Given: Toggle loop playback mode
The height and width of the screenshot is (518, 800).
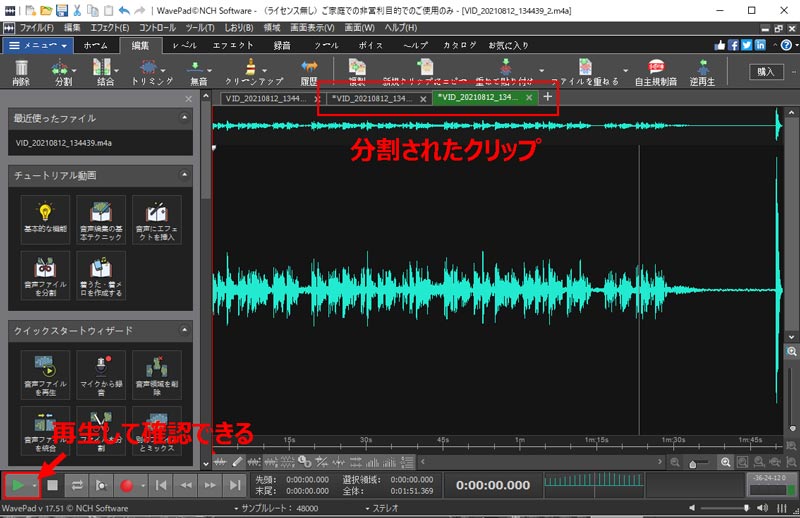Looking at the screenshot, I should point(78,485).
